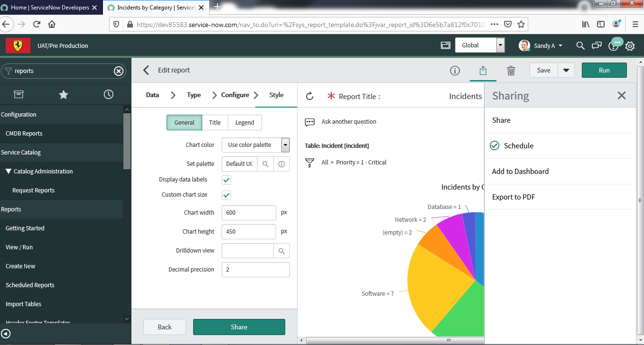Delete report using trash icon

(511, 71)
